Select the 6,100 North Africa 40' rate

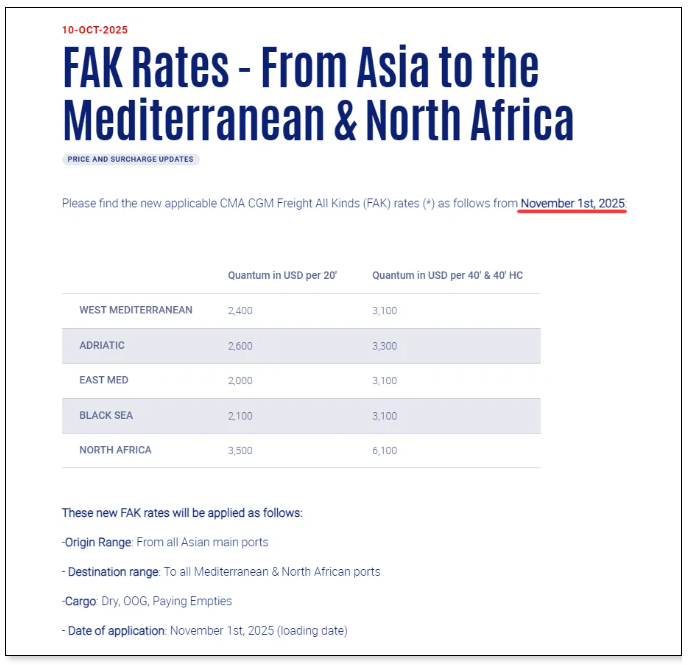click(385, 451)
